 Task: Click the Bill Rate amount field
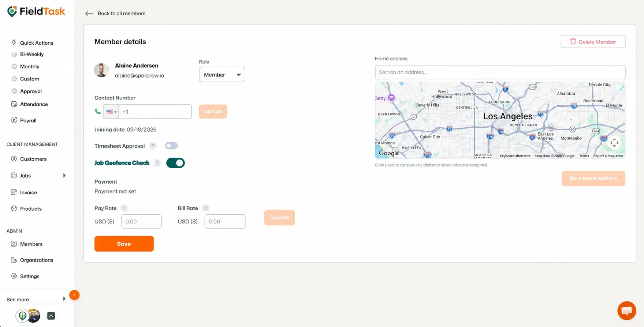[x=225, y=221]
